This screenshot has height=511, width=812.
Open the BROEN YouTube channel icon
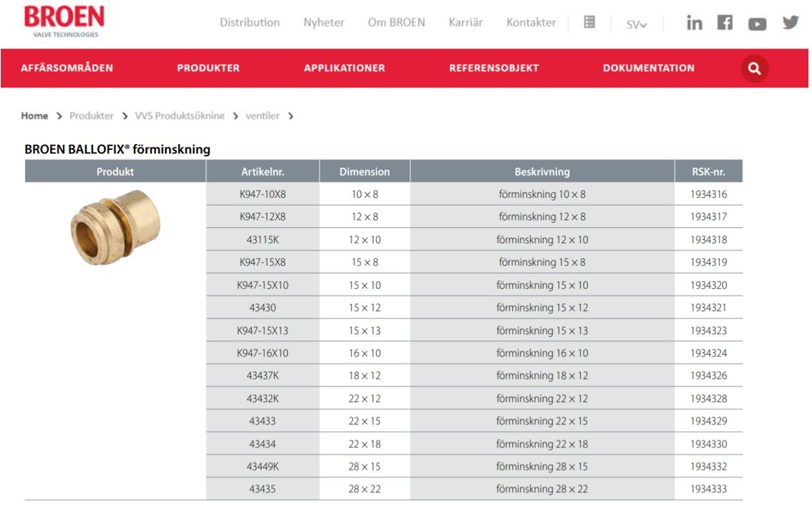pos(757,24)
